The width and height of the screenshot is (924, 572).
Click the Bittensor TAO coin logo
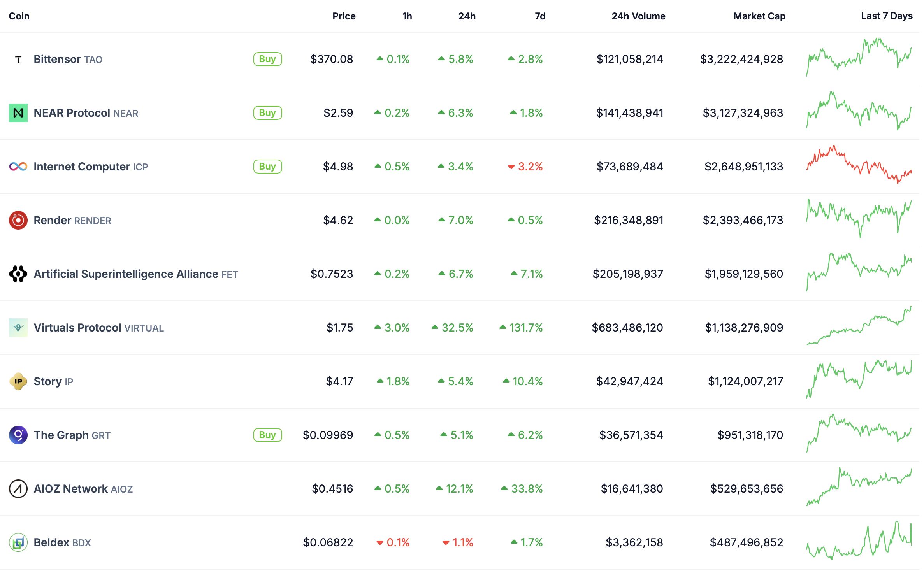coord(18,60)
